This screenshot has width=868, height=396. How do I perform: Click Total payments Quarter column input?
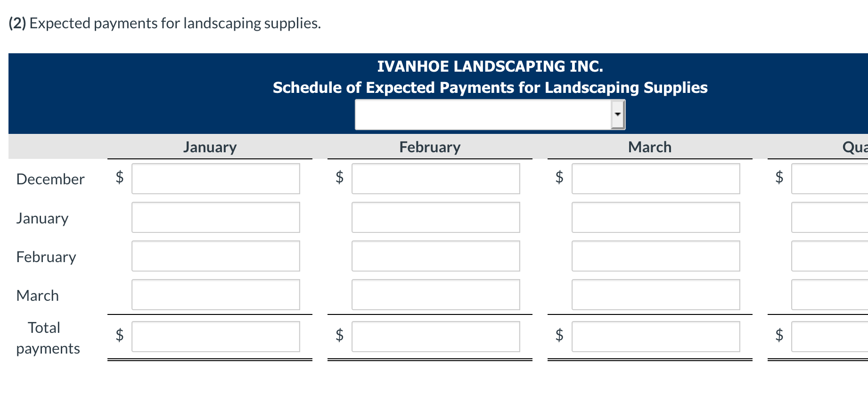tap(830, 337)
